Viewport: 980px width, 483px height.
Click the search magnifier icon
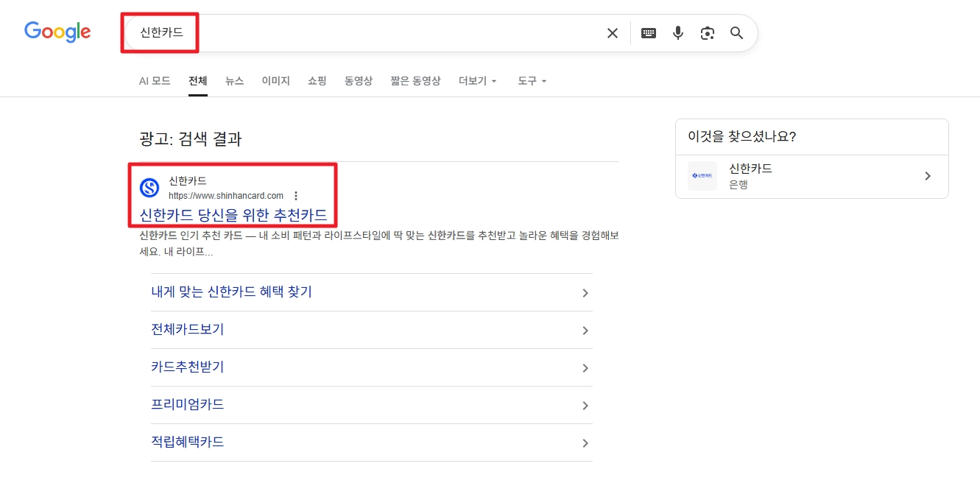pyautogui.click(x=736, y=32)
